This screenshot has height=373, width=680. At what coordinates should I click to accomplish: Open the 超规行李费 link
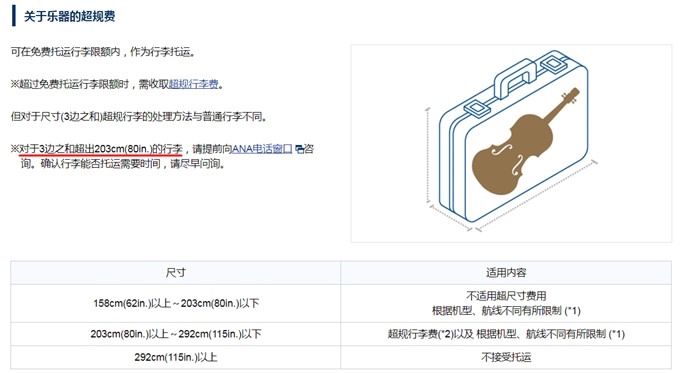(193, 84)
